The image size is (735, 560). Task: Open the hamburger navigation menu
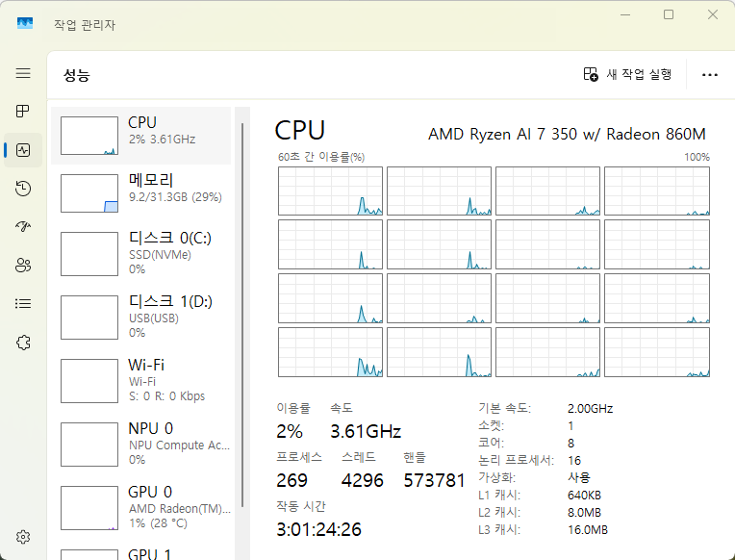23,73
